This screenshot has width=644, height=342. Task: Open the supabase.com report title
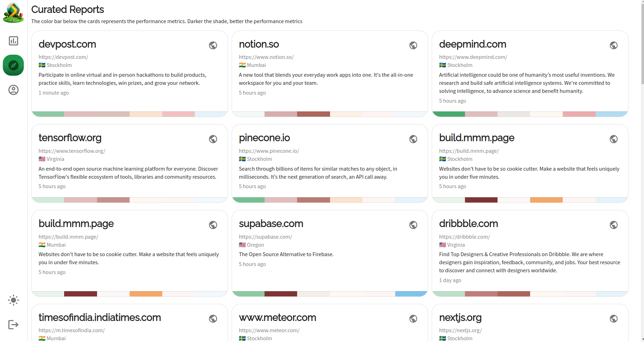271,224
